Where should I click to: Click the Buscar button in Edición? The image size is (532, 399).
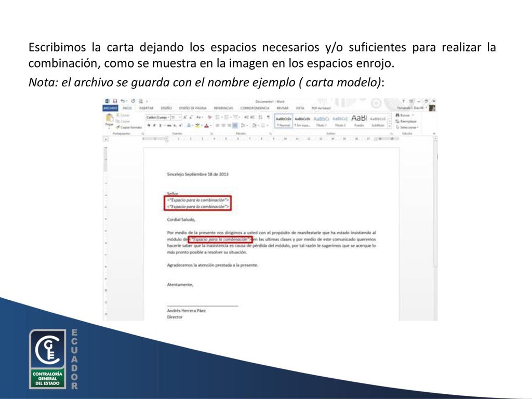[x=404, y=115]
